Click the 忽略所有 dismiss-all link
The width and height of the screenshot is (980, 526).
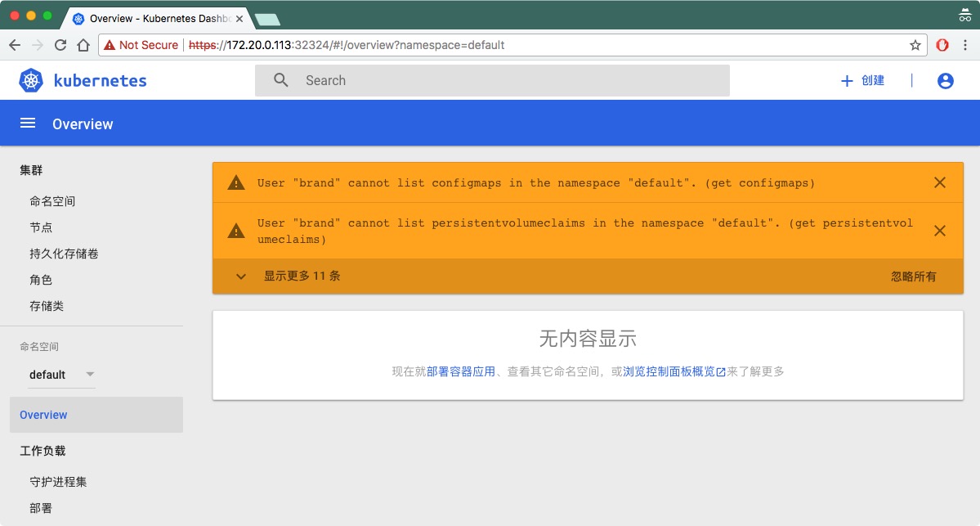click(x=912, y=276)
